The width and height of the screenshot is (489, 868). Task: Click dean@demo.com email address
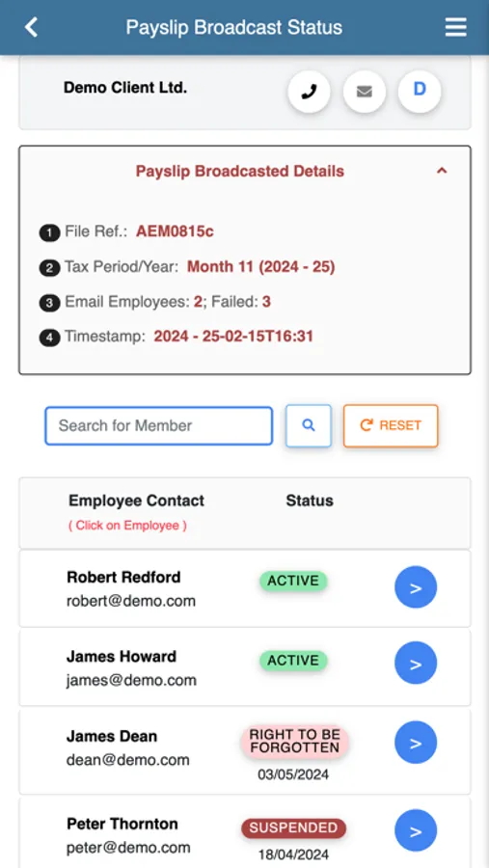tap(128, 760)
